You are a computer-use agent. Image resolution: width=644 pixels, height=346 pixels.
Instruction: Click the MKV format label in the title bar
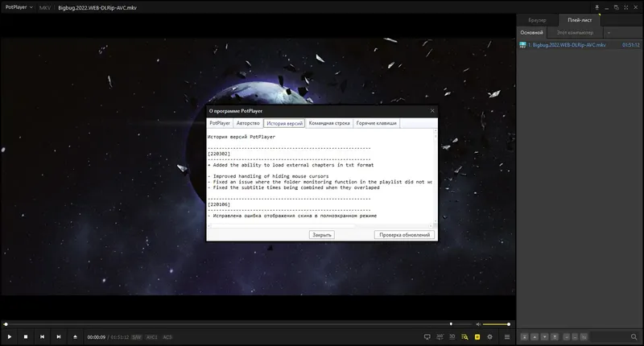[x=45, y=8]
